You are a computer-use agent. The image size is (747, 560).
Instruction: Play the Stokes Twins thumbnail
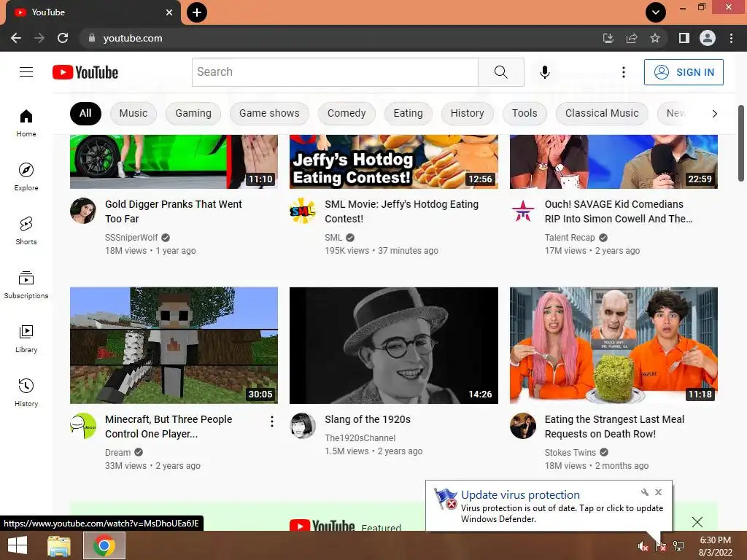(x=614, y=345)
